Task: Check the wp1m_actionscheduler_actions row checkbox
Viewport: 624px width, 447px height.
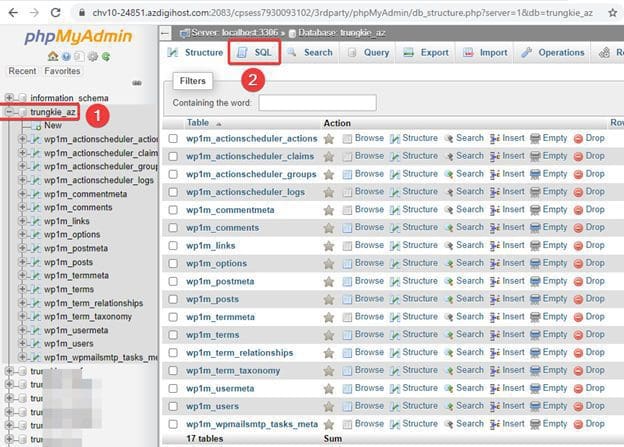Action: click(173, 139)
